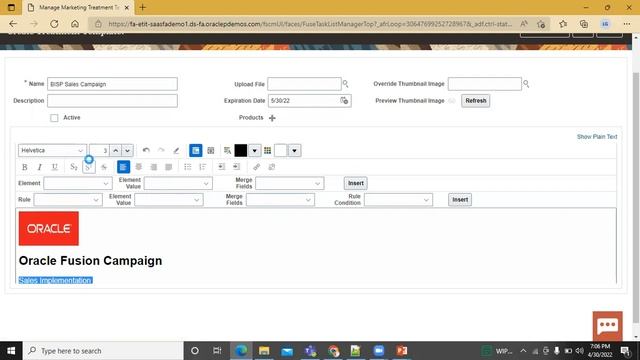Open a new browser tab

142,7
